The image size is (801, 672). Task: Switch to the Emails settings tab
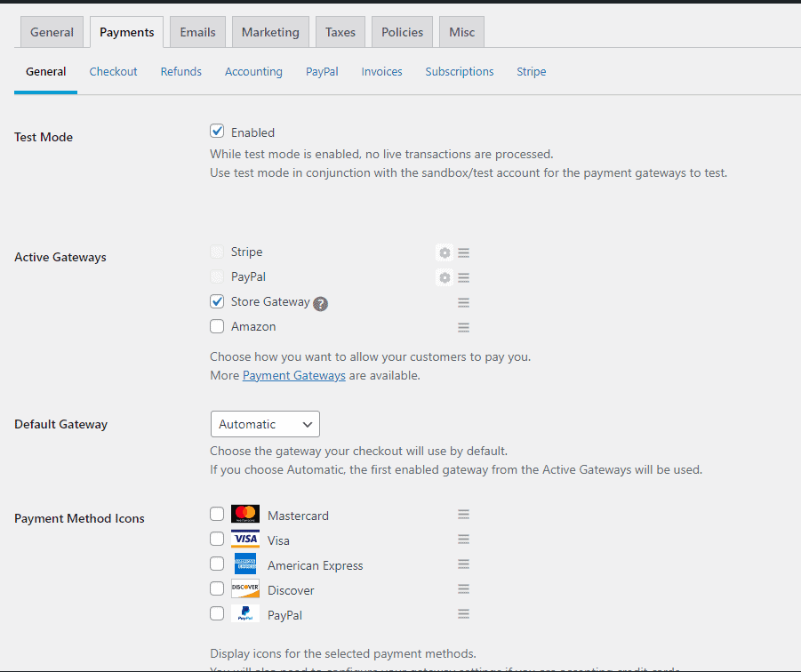[x=197, y=32]
